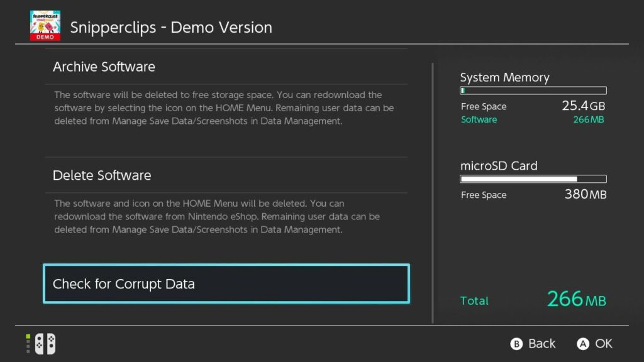Click the OK label

[604, 344]
